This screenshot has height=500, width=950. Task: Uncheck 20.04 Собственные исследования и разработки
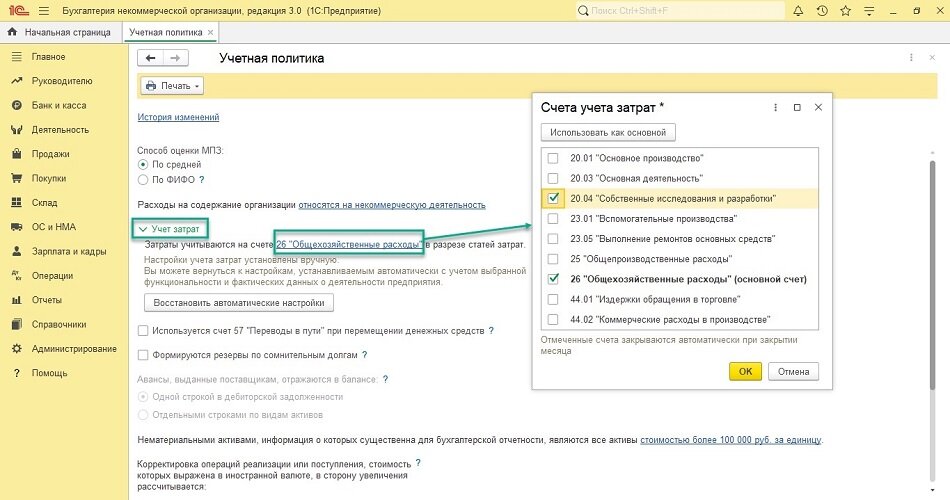click(553, 198)
